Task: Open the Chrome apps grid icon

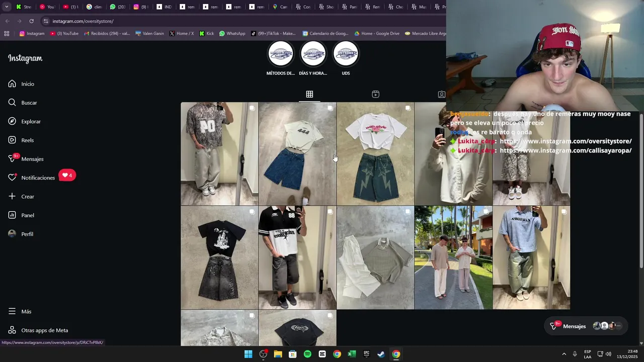Action: click(7, 34)
